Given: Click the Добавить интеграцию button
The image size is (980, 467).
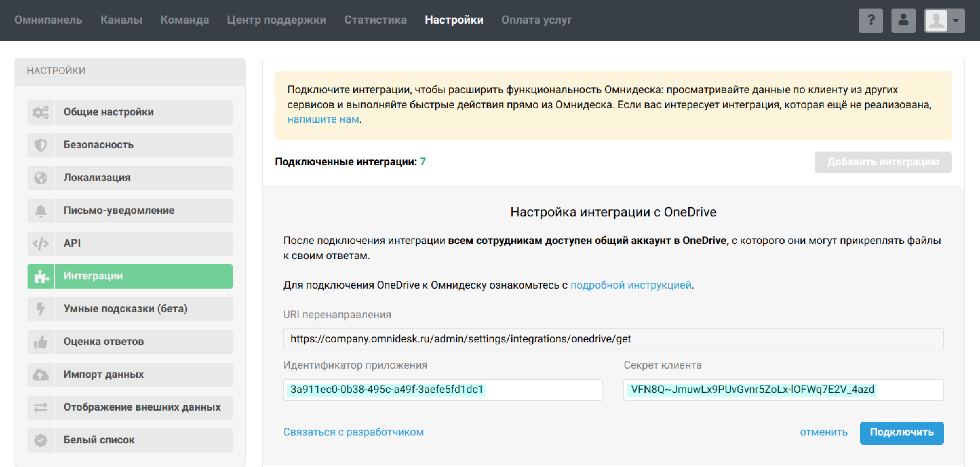Looking at the screenshot, I should pyautogui.click(x=883, y=162).
